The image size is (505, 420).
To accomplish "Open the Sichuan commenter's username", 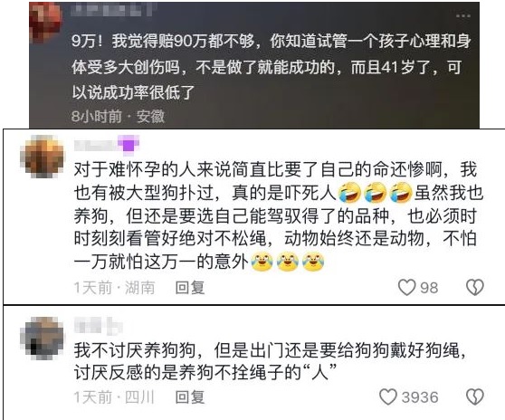I will (99, 325).
